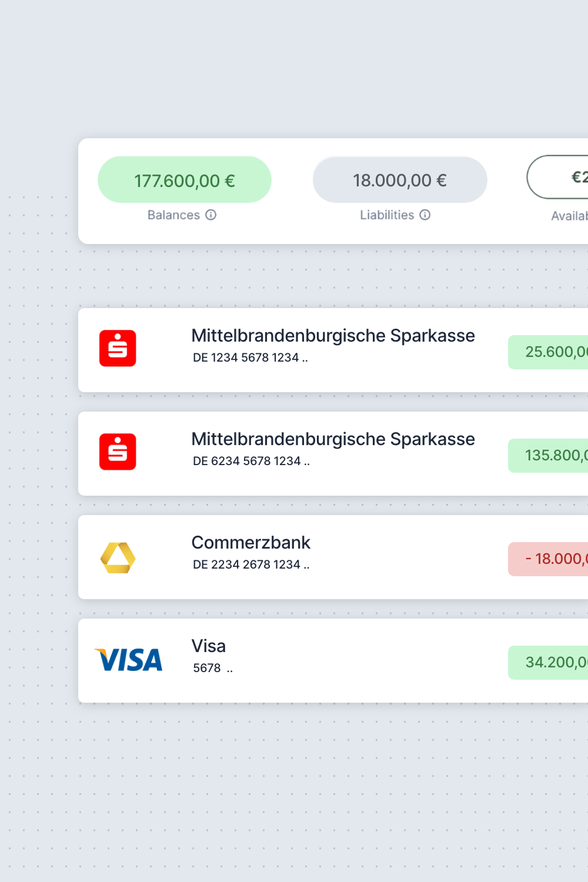This screenshot has width=588, height=882.
Task: Open the Sparkasse account DE 6234 5678 1234
Action: [x=251, y=461]
